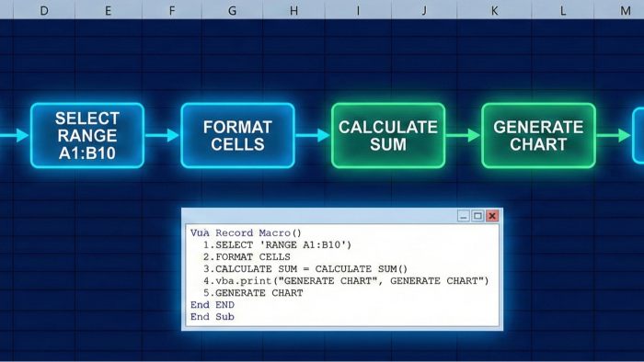644x362 pixels.
Task: Select column K header
Action: (x=494, y=11)
